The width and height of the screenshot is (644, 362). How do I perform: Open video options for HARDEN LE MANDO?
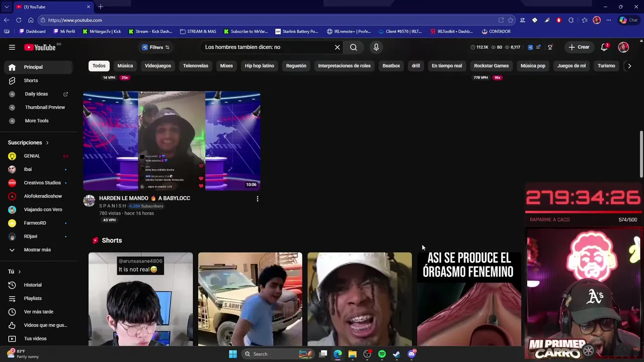(258, 199)
